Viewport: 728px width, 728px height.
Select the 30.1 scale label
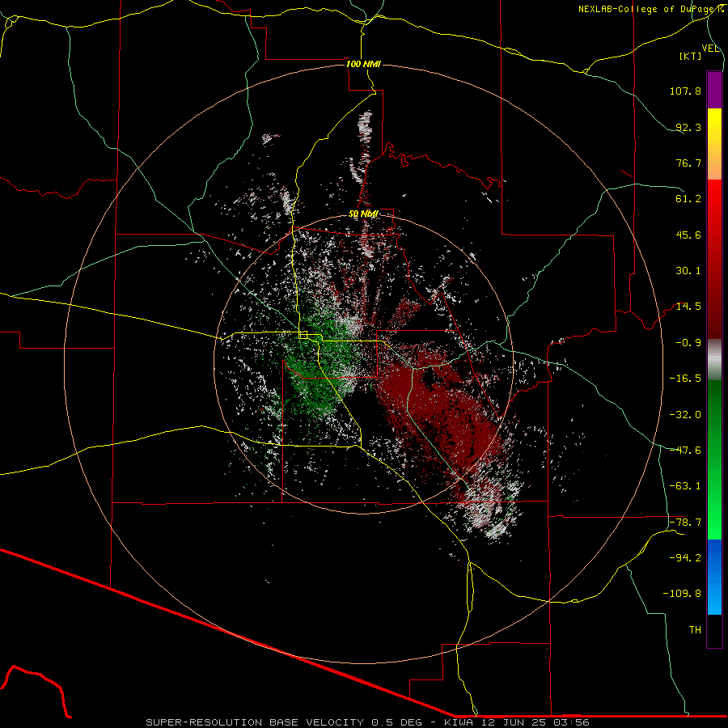tap(688, 271)
